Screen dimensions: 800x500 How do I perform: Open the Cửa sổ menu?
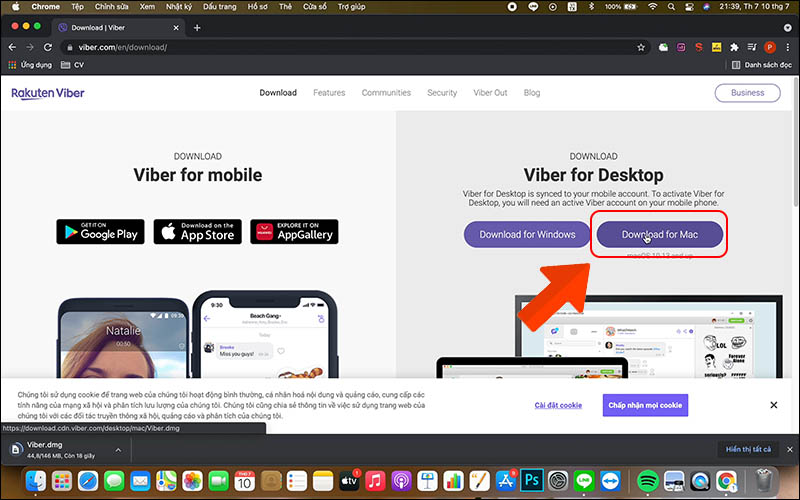click(x=314, y=7)
